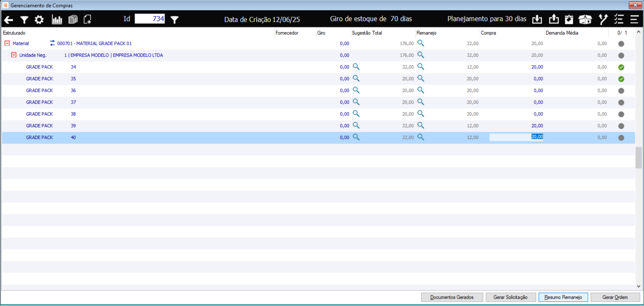Open Sugestão Total magnifier in GRADE PACK 38 row
644x306 pixels.
420,113
